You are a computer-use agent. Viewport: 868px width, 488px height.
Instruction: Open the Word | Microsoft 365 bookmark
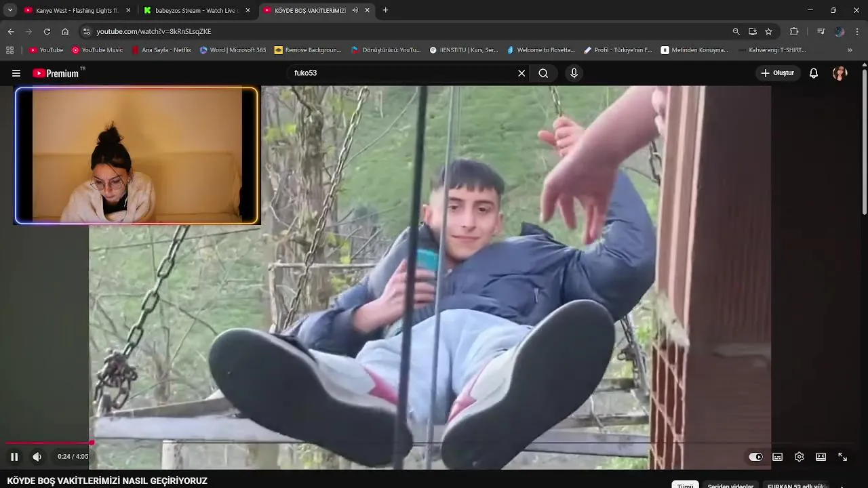(x=233, y=50)
